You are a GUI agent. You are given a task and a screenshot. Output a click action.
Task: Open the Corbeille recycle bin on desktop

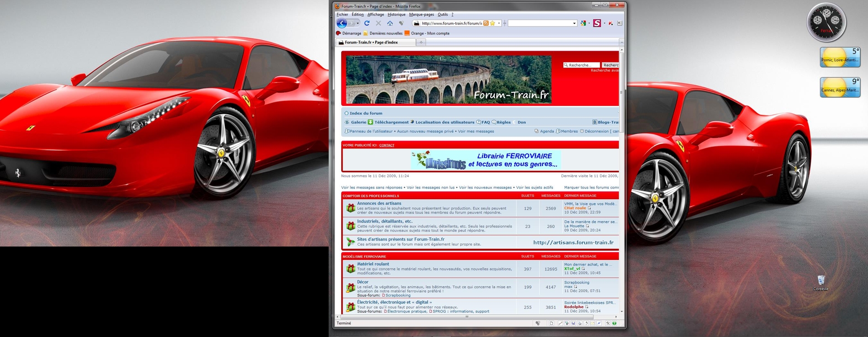pos(821,283)
